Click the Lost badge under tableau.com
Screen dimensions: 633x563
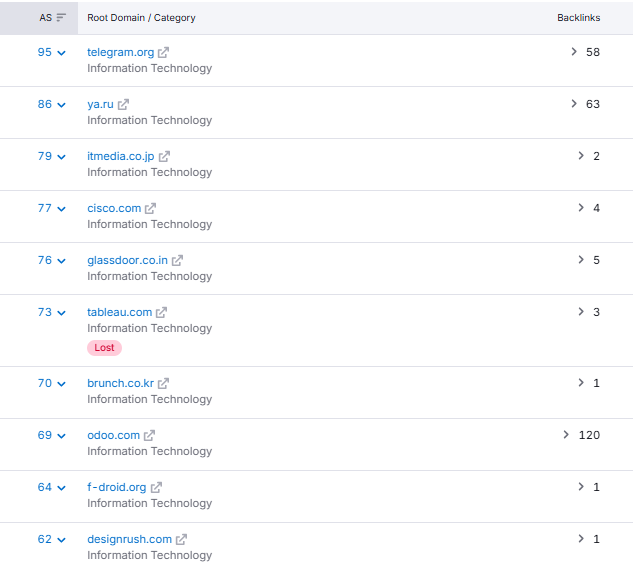point(105,348)
